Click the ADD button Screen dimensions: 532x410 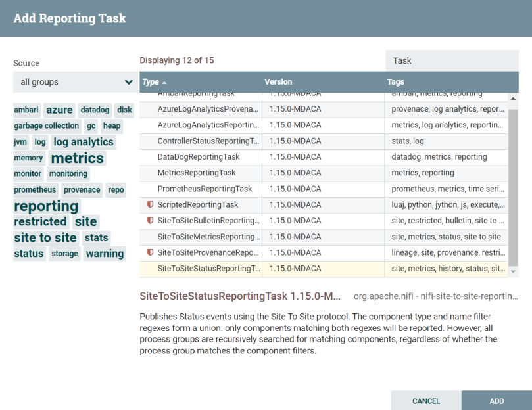pyautogui.click(x=496, y=400)
